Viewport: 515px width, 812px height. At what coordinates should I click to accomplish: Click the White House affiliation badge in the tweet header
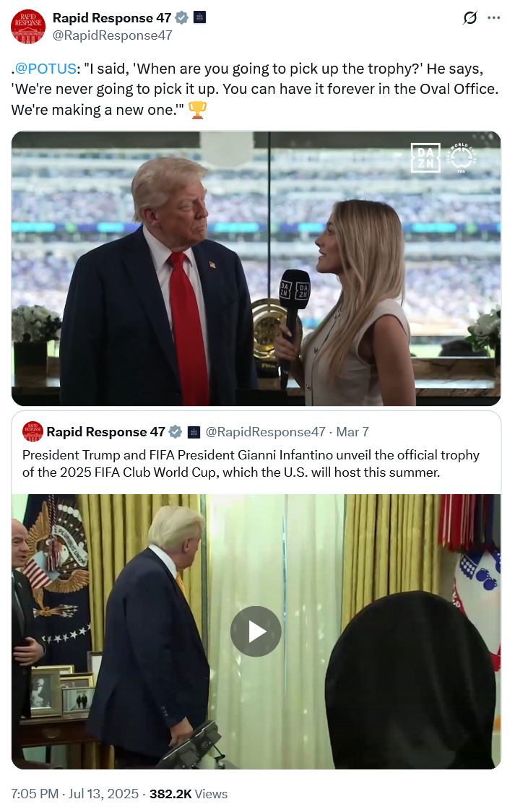[200, 17]
